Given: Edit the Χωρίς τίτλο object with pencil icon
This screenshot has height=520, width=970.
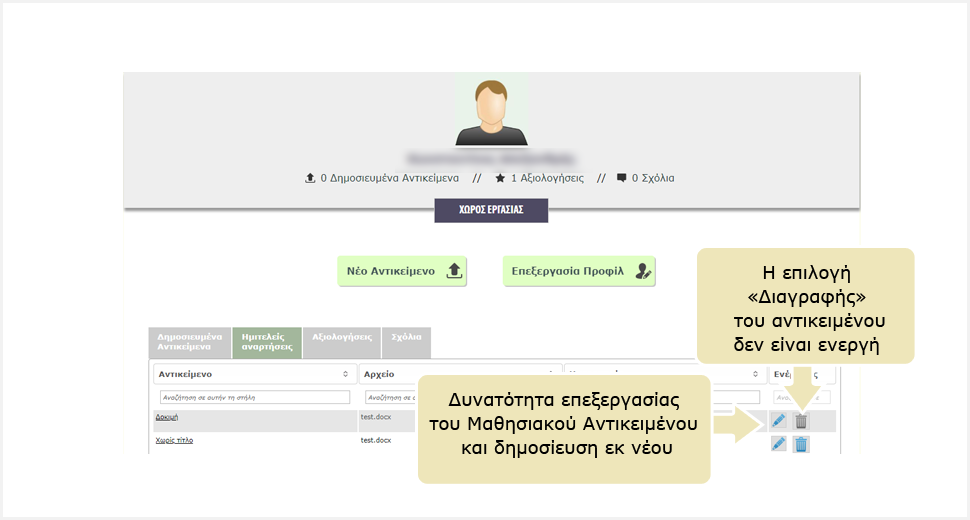Looking at the screenshot, I should coord(779,443).
